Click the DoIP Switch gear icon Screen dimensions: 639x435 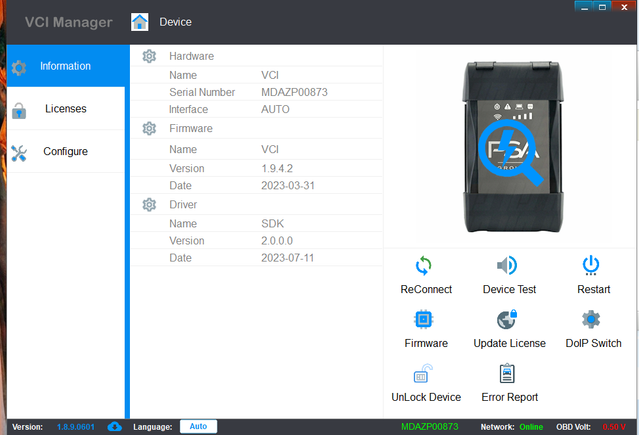pyautogui.click(x=591, y=319)
